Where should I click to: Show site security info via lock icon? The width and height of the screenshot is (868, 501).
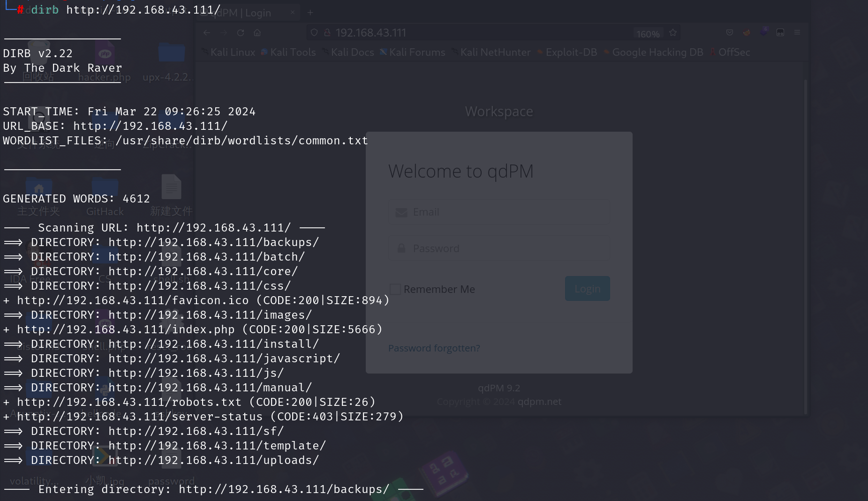click(x=327, y=33)
